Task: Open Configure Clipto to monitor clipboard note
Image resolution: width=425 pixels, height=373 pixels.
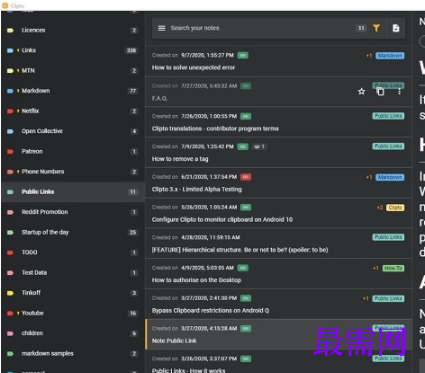Action: click(279, 213)
